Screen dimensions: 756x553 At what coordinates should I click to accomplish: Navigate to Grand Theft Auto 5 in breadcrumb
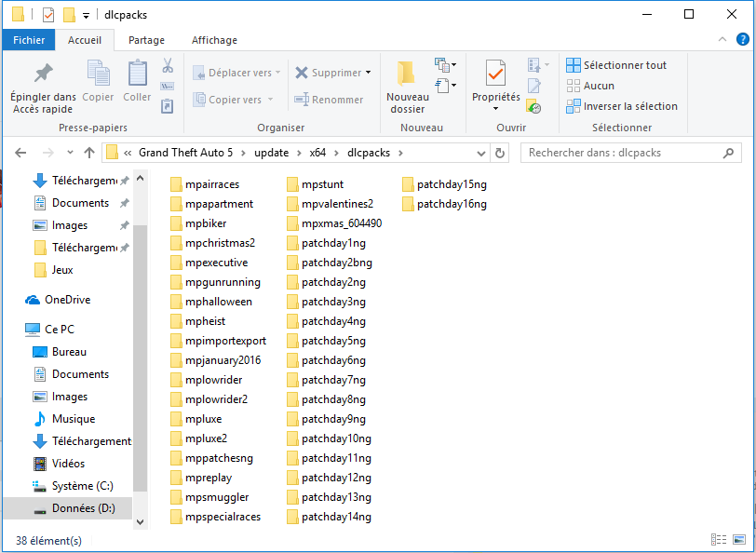tap(185, 153)
